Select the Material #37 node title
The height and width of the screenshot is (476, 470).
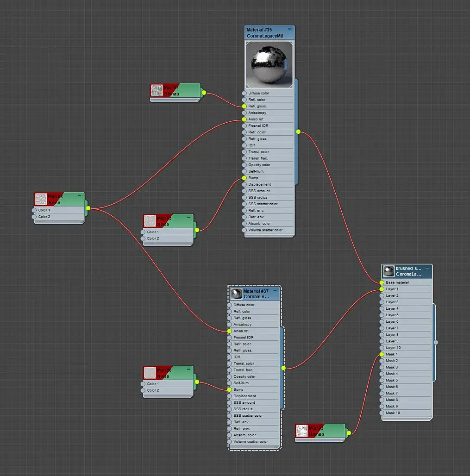coord(256,294)
